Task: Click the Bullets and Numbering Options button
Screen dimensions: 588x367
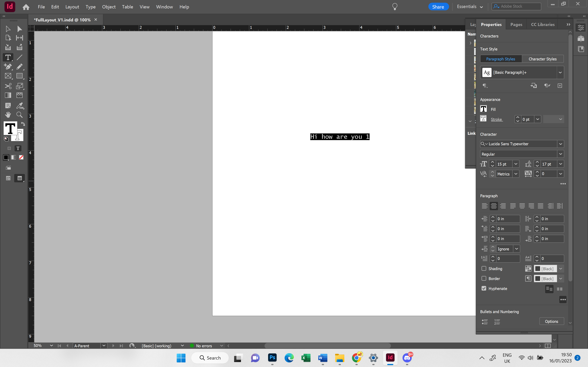Action: 551,321
